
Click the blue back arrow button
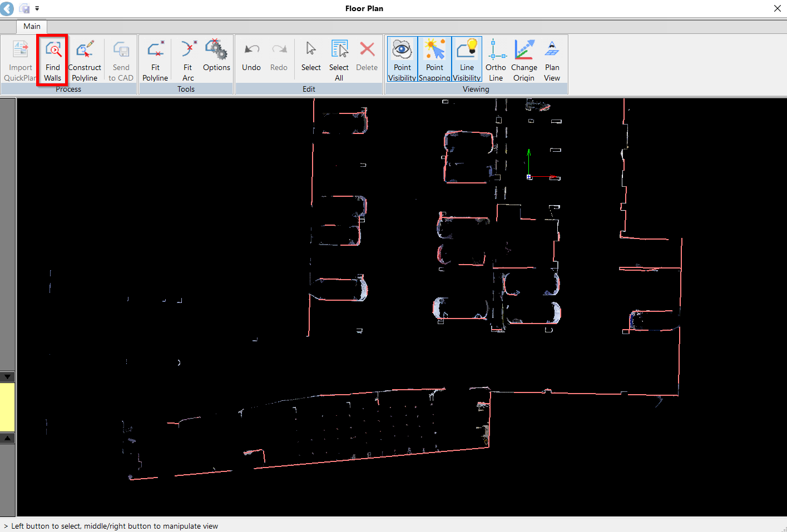(x=7, y=8)
